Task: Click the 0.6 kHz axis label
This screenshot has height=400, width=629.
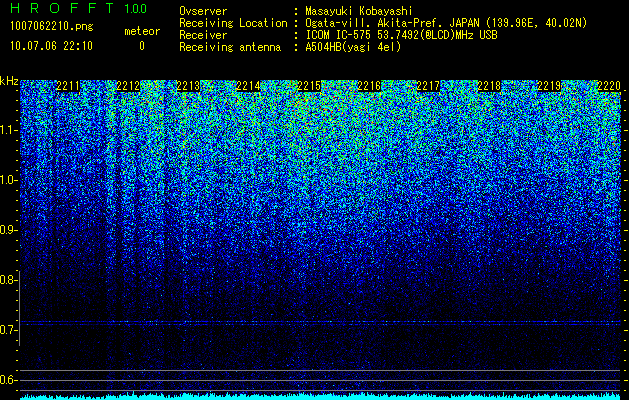Action: [9, 380]
